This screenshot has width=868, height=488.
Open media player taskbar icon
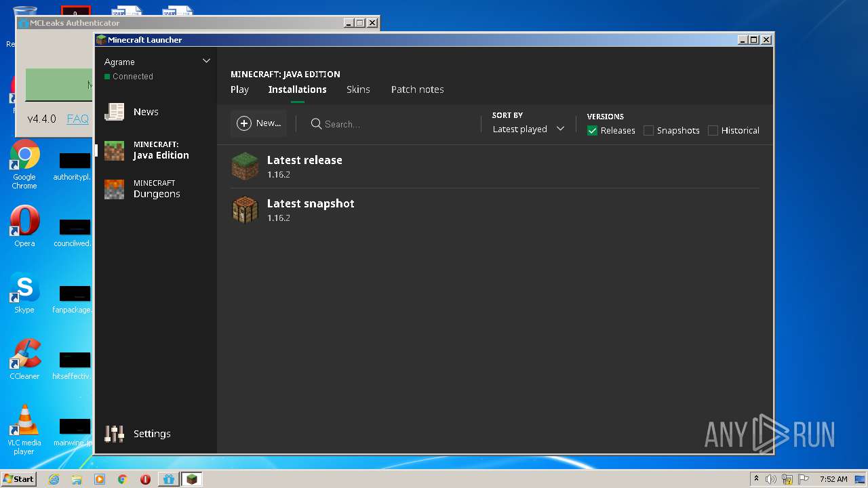coord(100,479)
